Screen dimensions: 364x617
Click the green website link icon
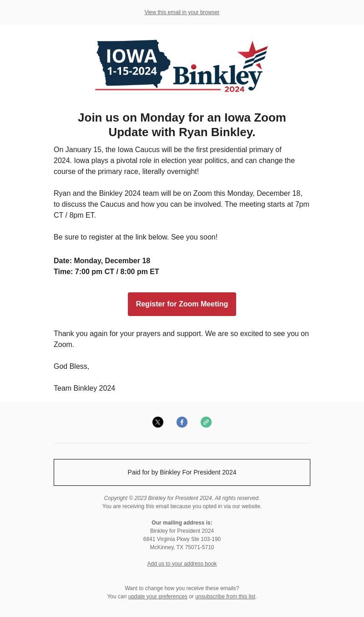point(206,422)
